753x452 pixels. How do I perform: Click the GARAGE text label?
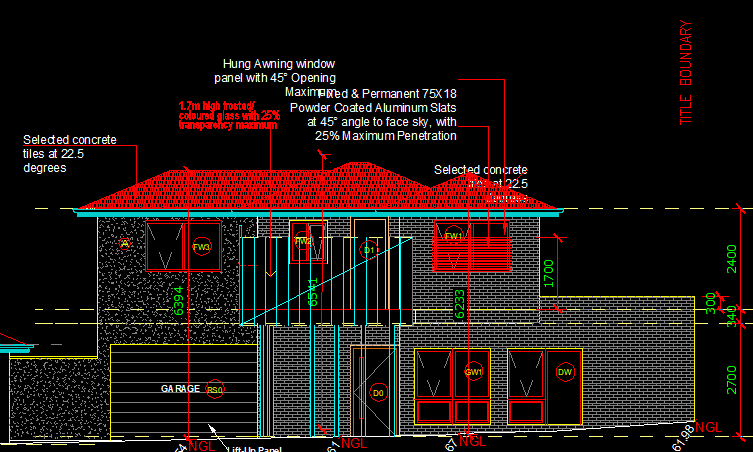(180, 388)
